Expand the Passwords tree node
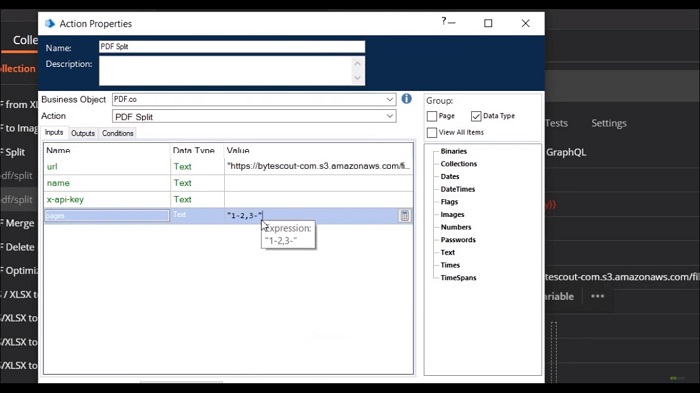 (458, 240)
